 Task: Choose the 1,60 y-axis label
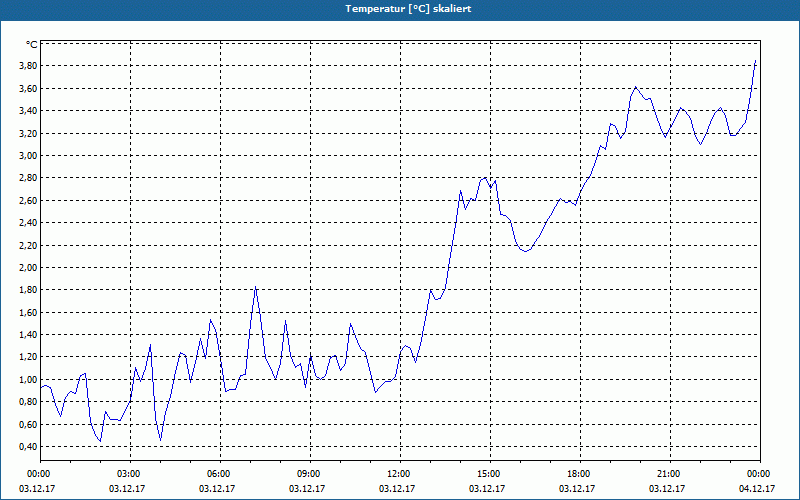pyautogui.click(x=28, y=312)
